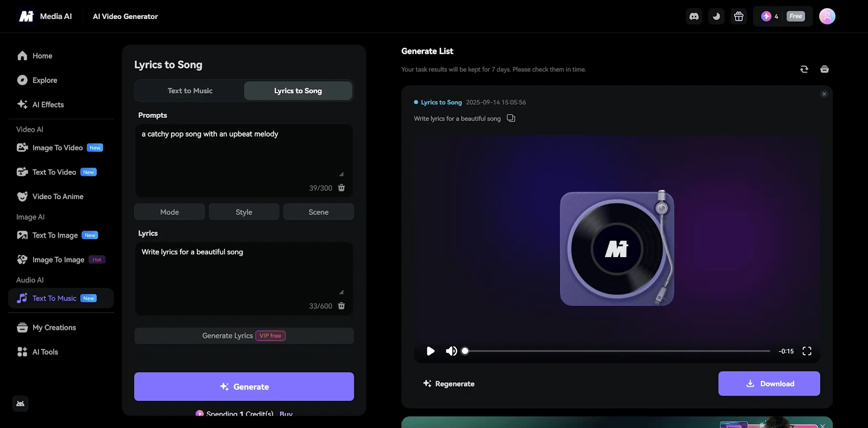
Task: Play the generated song
Action: [430, 351]
